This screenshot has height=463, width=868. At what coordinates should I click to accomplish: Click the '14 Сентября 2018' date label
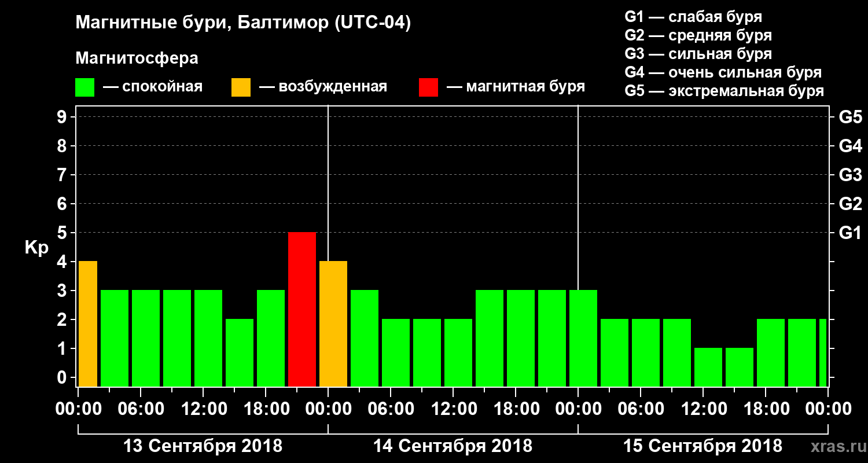[453, 446]
